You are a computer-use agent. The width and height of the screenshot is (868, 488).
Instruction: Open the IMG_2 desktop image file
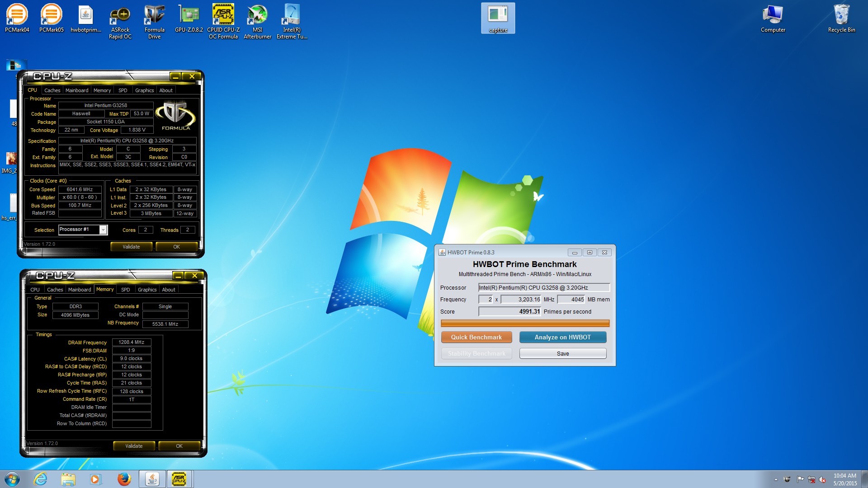9,163
